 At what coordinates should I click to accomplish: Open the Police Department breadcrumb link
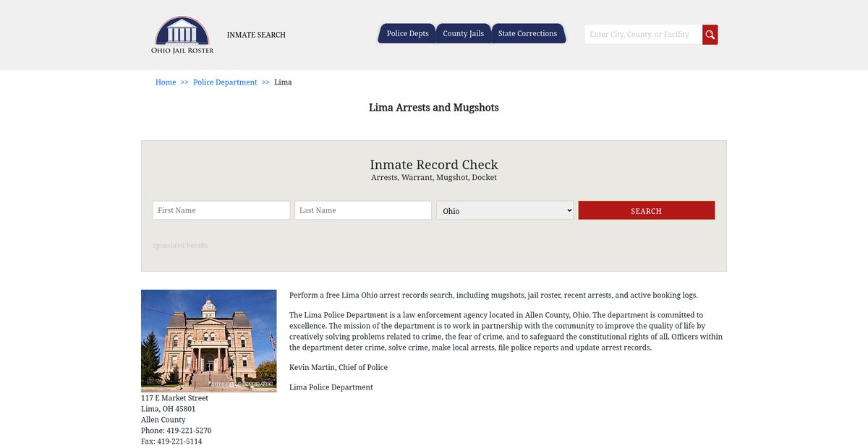pos(225,82)
